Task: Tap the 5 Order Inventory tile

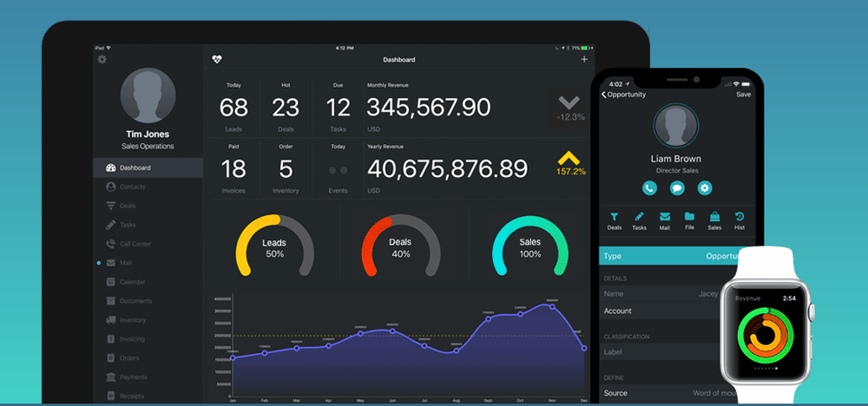Action: pos(286,168)
